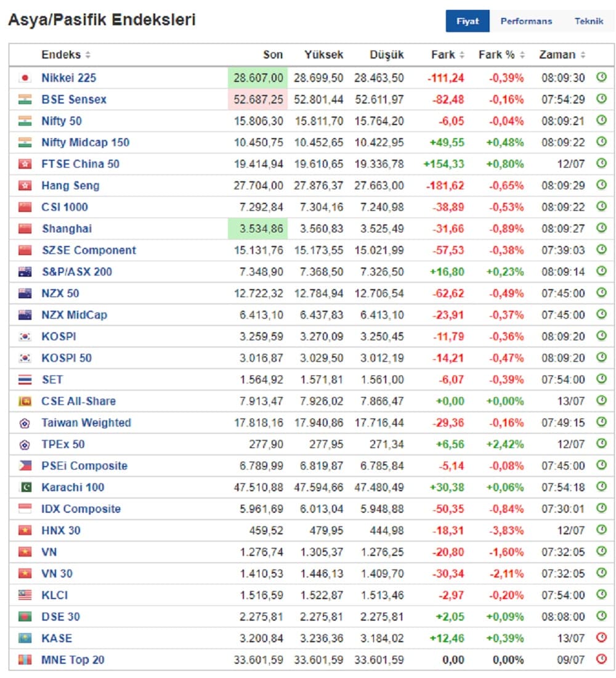Screen dimensions: 616x678
Task: Click the Vietnam flag beside HNX 30
Action: [x=25, y=530]
